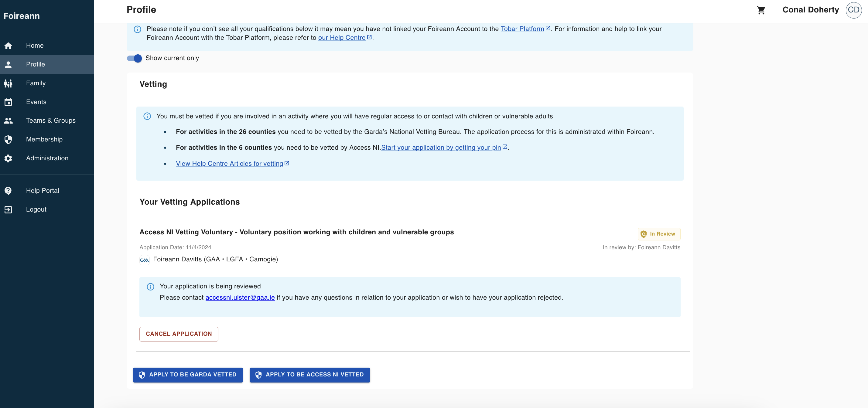Click the Profile person icon in sidebar

8,64
